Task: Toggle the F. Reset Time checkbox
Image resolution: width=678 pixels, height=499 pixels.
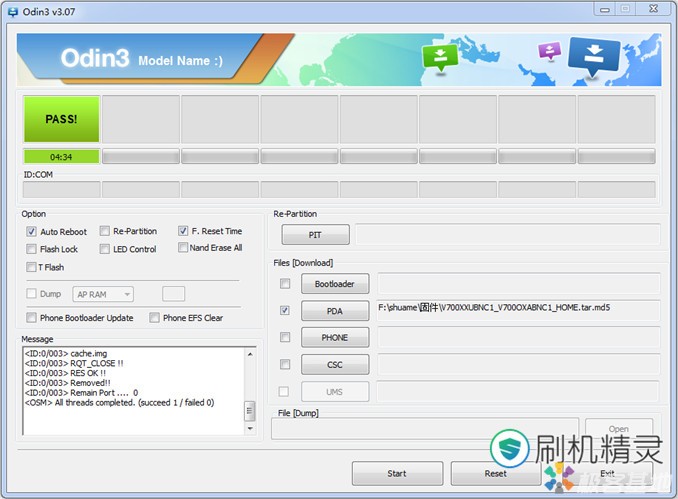Action: click(183, 231)
